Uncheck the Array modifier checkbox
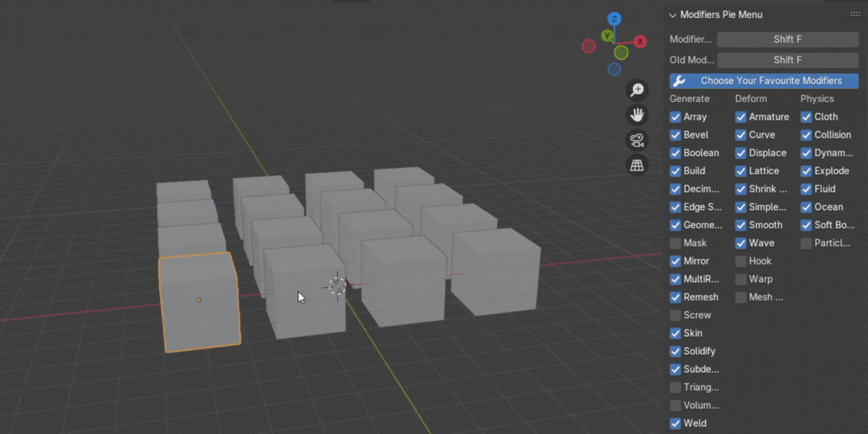This screenshot has height=434, width=868. point(676,116)
